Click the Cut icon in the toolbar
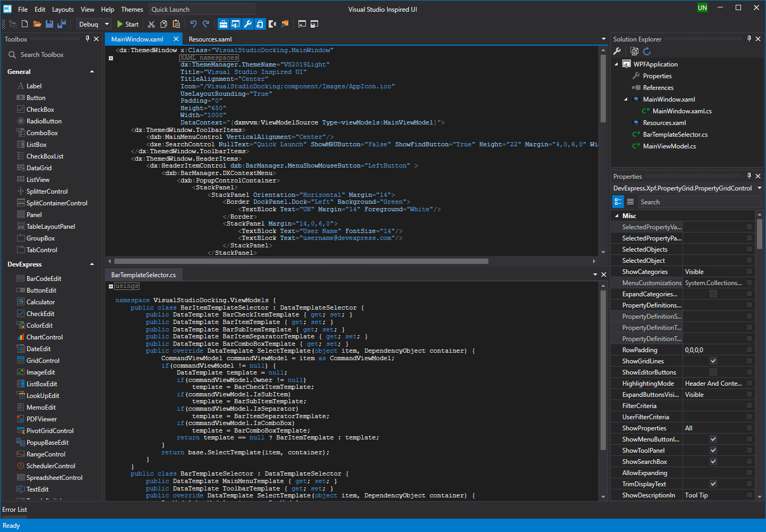Screen dimensions: 766x532 pyautogui.click(x=151, y=24)
